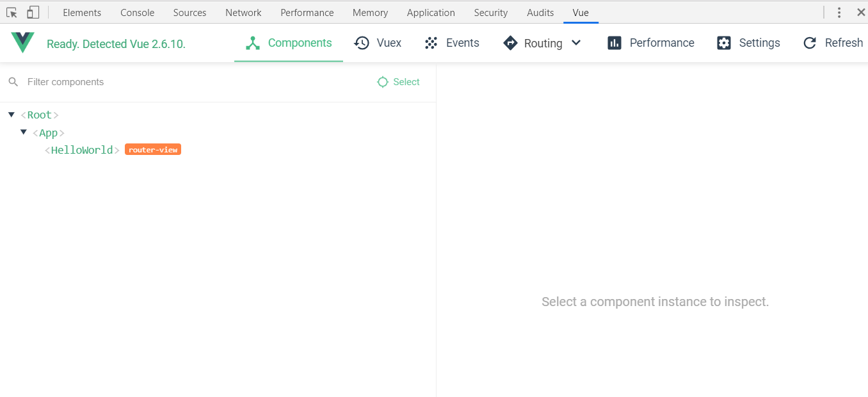This screenshot has width=868, height=397.
Task: Open the Components label in the Vue toolbar
Action: tap(300, 43)
